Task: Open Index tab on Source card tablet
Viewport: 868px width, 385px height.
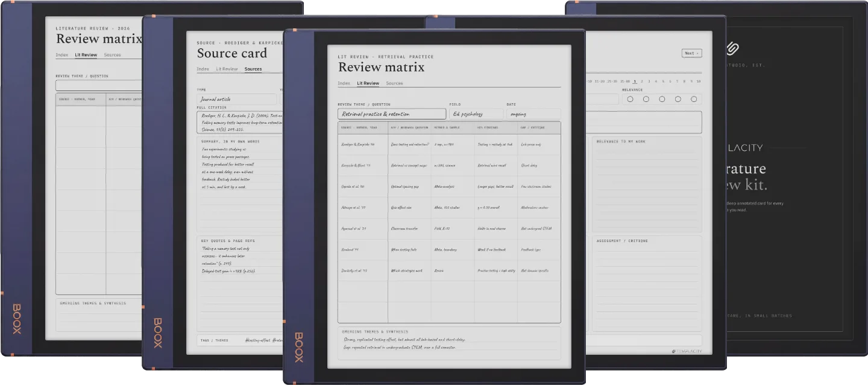Action: coord(203,69)
